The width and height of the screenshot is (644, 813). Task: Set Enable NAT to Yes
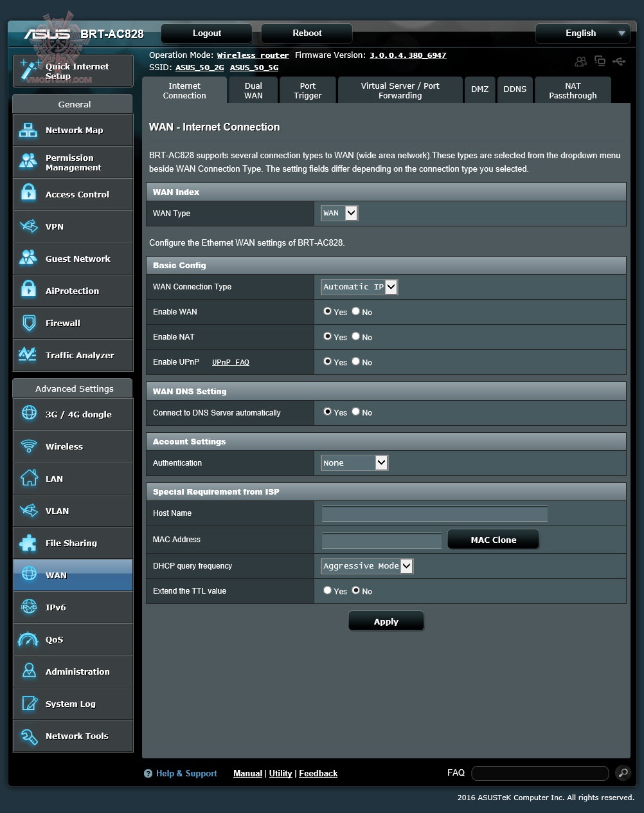coord(327,336)
